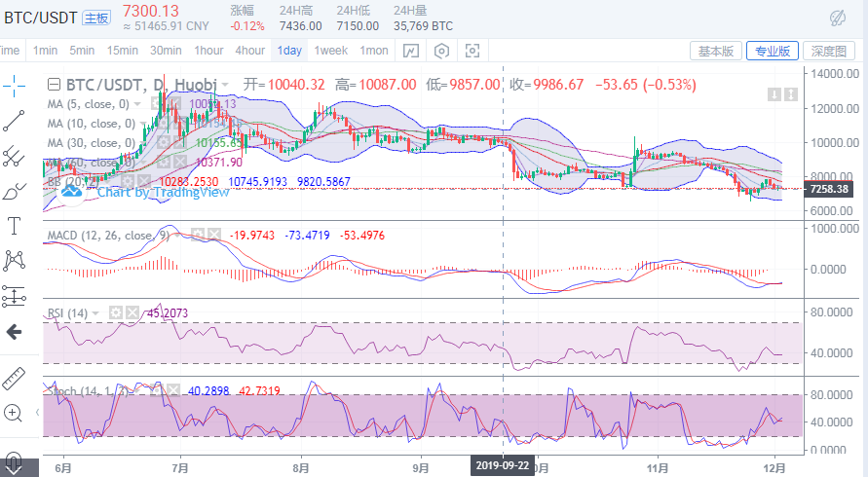This screenshot has height=477, width=868.
Task: Click the 7258.38 price label on axis
Action: click(x=829, y=189)
